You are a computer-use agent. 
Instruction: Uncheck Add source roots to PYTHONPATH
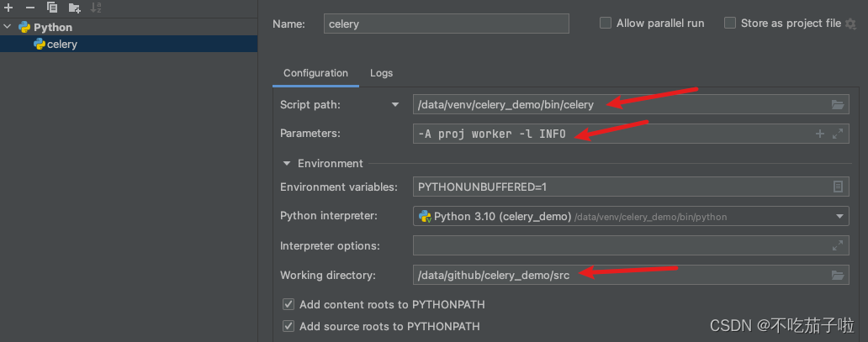288,327
